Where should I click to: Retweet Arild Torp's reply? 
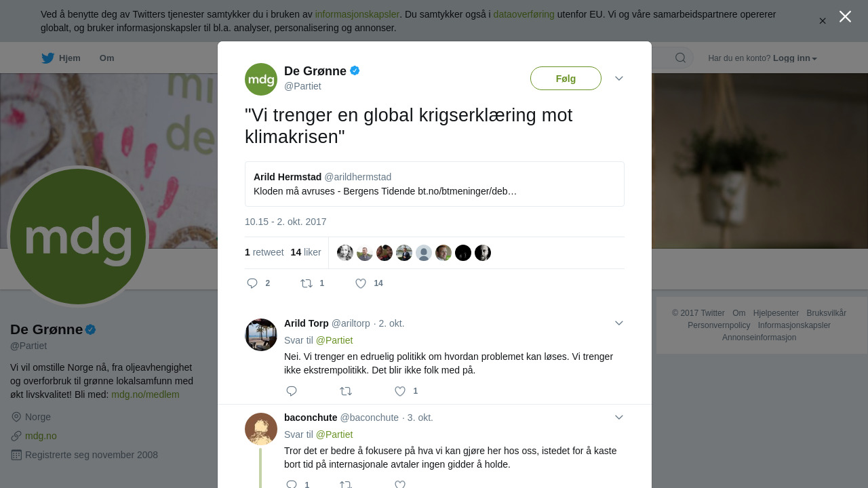346,391
